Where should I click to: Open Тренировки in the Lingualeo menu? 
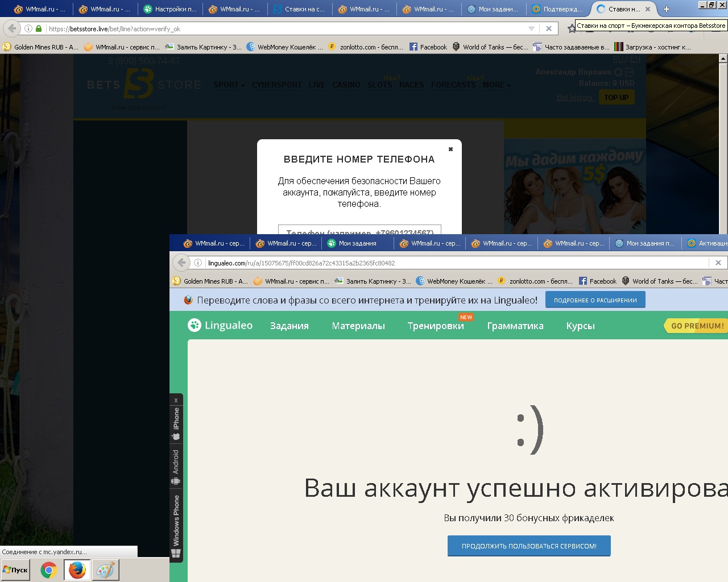pos(436,326)
